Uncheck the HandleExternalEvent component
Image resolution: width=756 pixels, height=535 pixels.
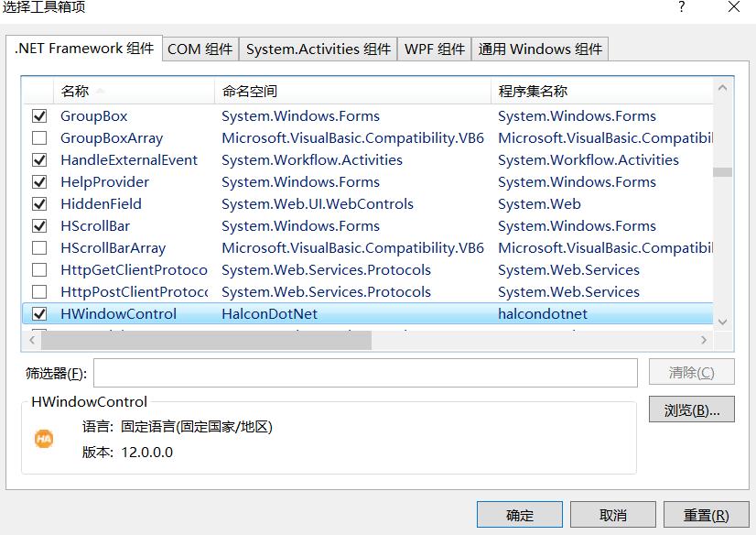[x=38, y=159]
